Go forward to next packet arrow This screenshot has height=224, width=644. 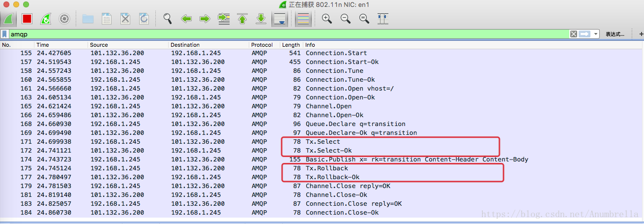(x=205, y=19)
